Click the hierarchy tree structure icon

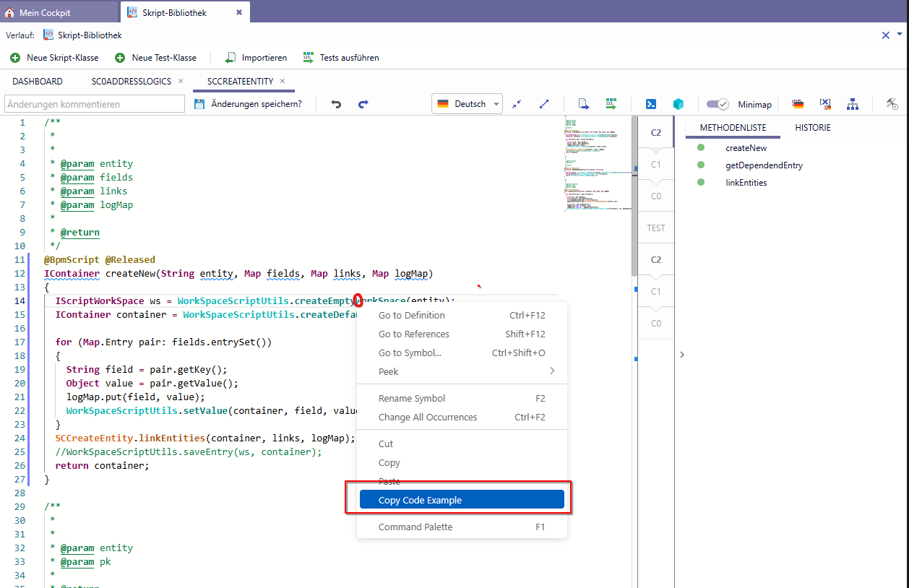(x=853, y=104)
